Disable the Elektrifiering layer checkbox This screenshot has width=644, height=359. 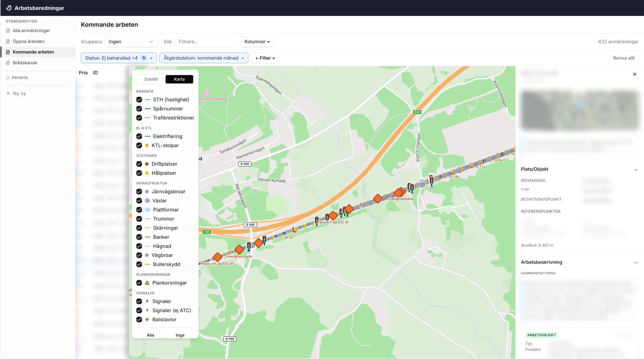tap(139, 136)
